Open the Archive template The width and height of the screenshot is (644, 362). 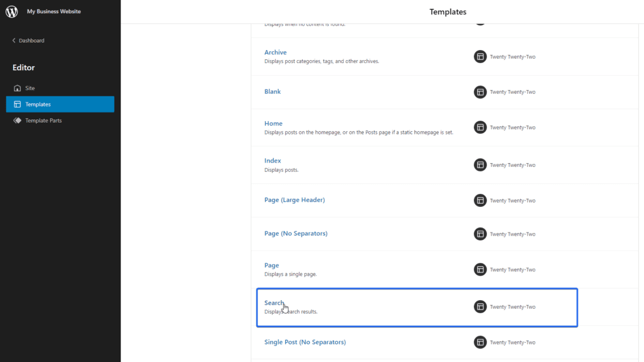[x=275, y=52]
